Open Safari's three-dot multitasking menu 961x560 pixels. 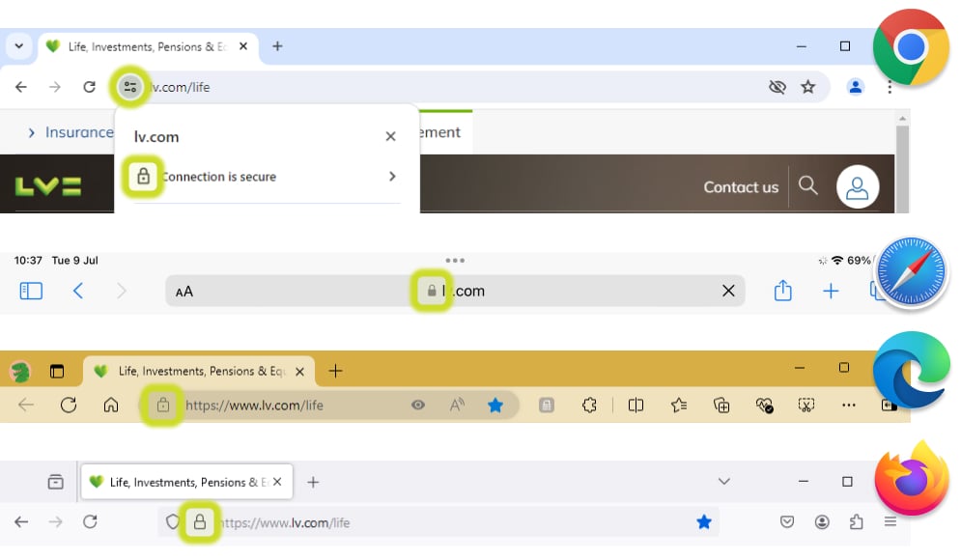pyautogui.click(x=455, y=261)
